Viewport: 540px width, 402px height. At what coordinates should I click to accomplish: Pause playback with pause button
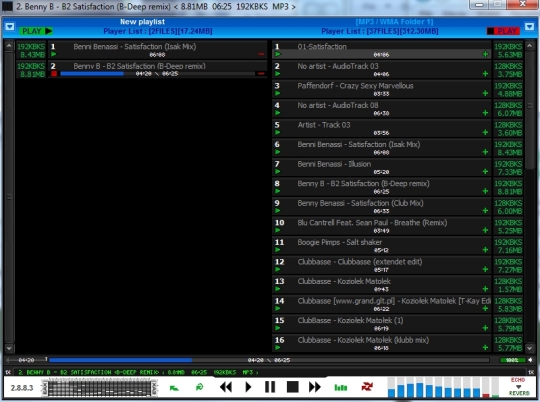click(270, 387)
